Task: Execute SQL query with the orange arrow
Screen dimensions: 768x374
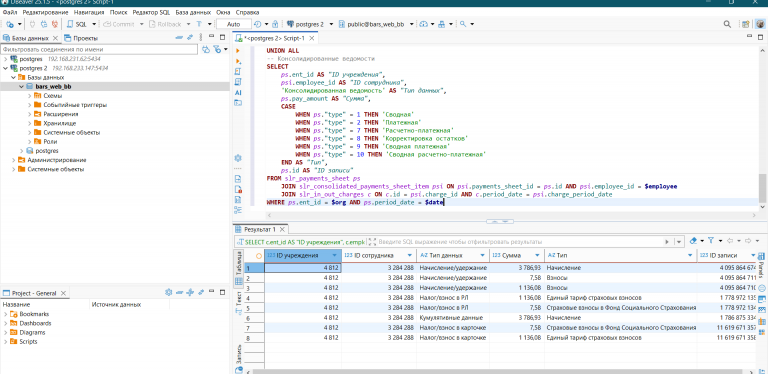Action: (238, 50)
